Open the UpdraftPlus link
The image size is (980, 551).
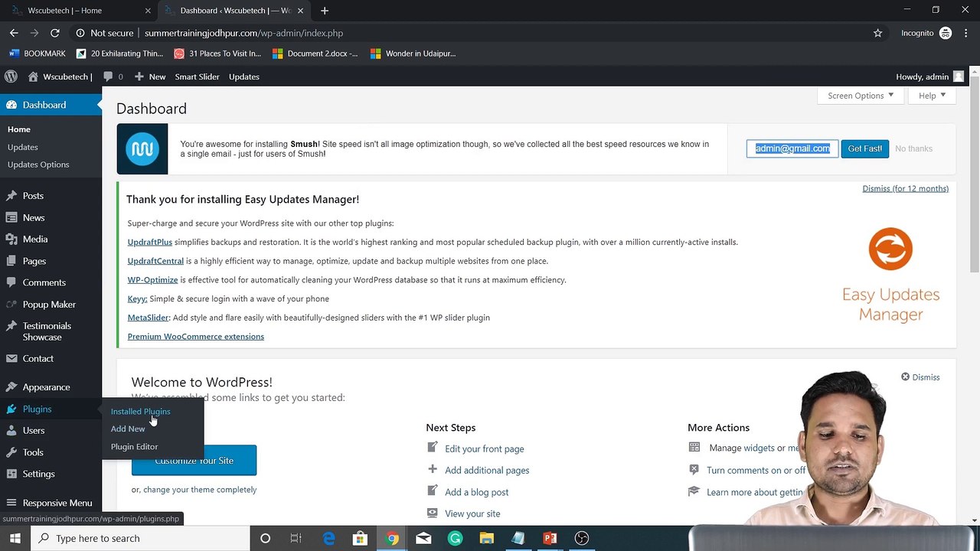[x=149, y=242]
